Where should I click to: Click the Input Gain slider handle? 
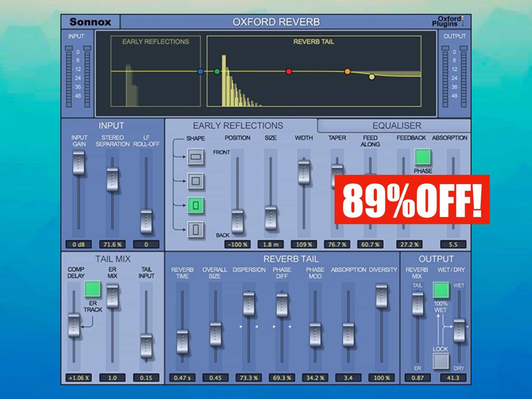point(79,163)
